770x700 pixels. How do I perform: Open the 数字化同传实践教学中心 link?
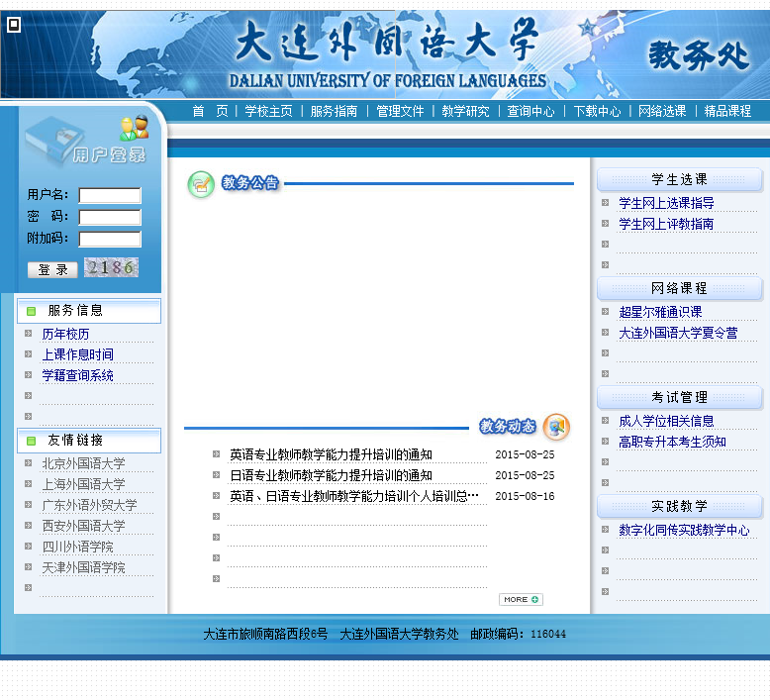pos(685,530)
